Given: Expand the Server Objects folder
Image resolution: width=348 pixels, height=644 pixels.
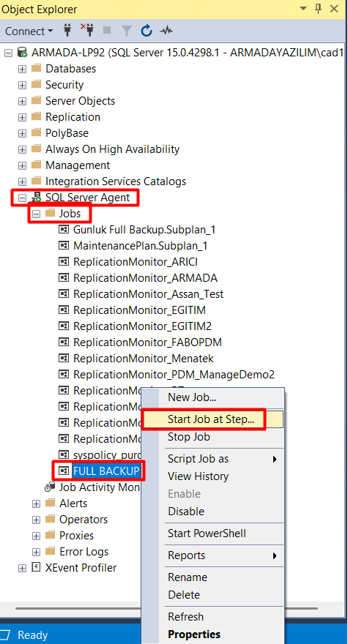Looking at the screenshot, I should (22, 101).
